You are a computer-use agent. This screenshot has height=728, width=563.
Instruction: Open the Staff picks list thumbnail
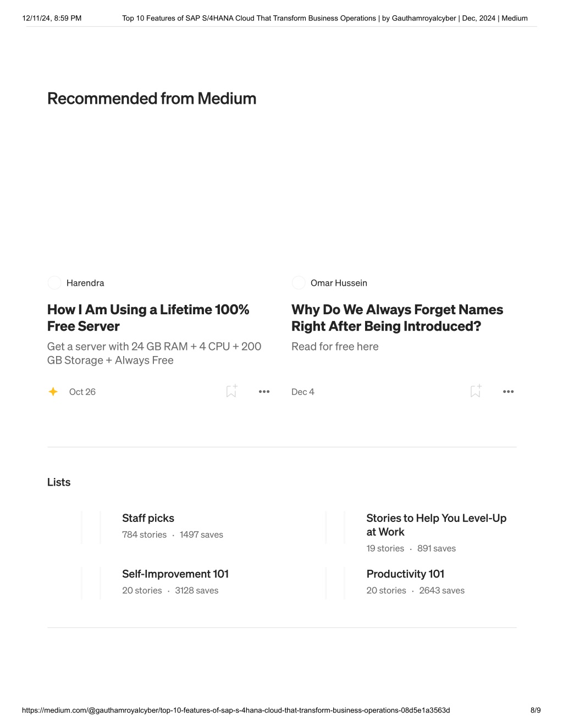92,527
